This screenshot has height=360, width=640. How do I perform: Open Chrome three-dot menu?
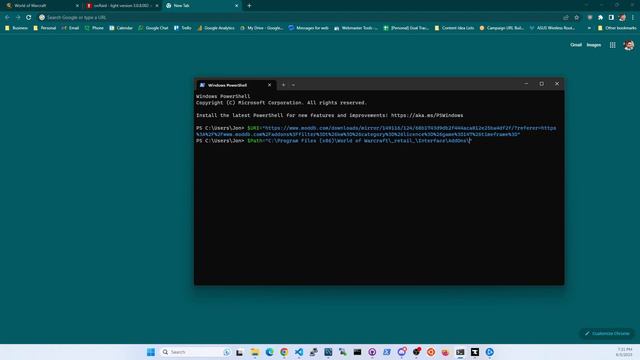click(x=633, y=18)
